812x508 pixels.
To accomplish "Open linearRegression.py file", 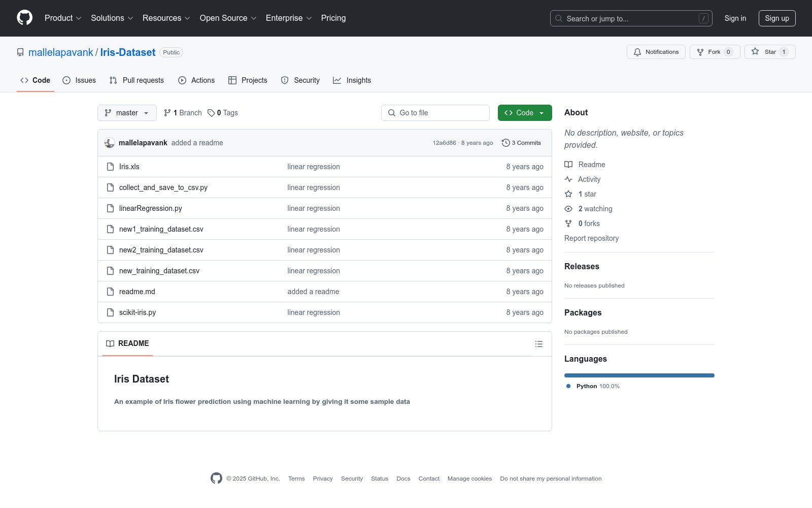I will click(151, 208).
